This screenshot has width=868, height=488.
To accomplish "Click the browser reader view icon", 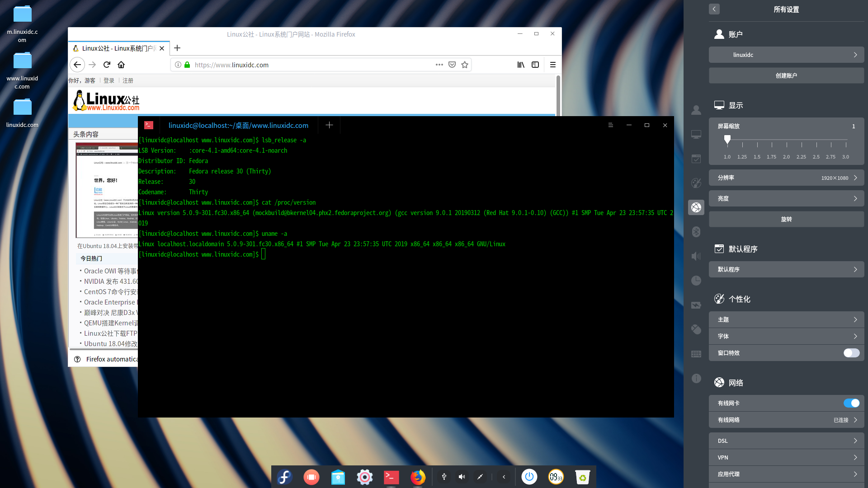I will click(535, 64).
